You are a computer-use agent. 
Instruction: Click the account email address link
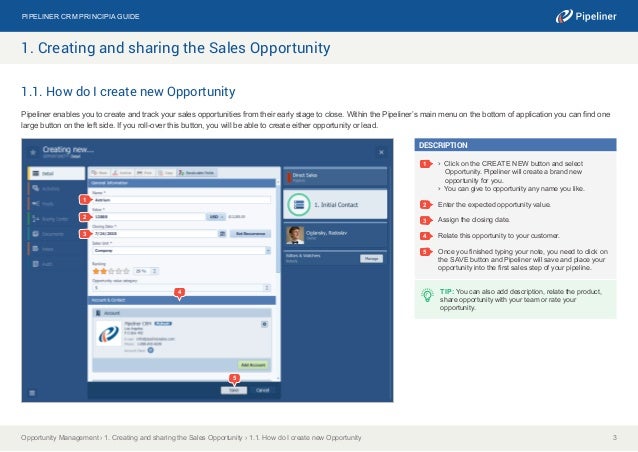pos(155,339)
